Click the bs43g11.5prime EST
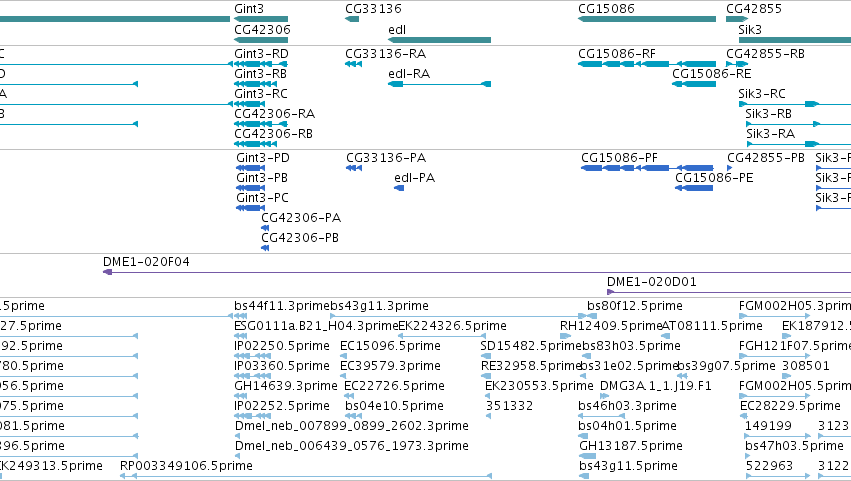The width and height of the screenshot is (851, 481). tap(584, 476)
